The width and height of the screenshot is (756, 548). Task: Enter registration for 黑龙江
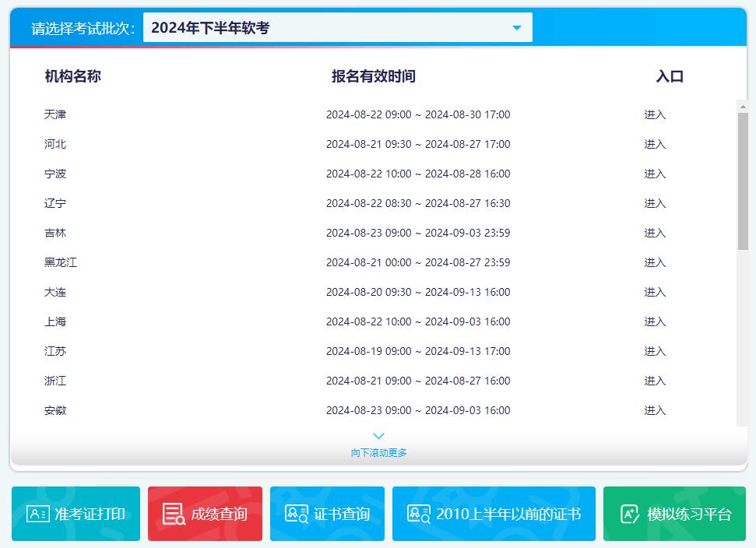tap(655, 262)
